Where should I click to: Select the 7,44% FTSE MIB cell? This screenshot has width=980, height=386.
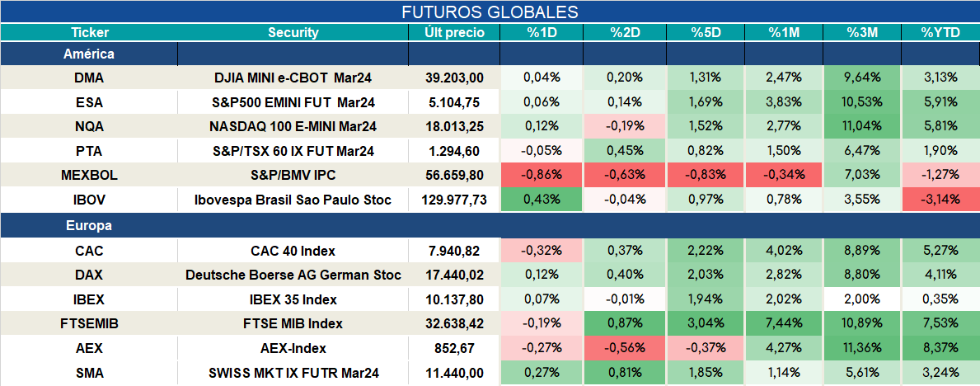point(784,323)
